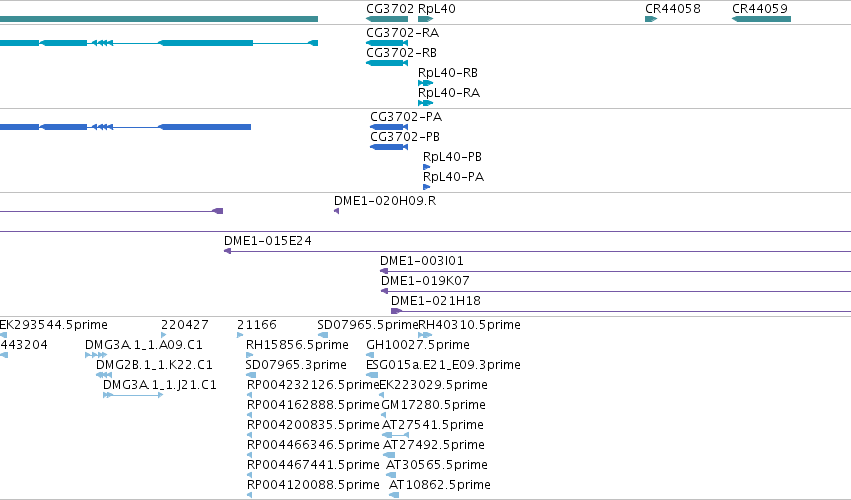Click GM17280.5prime label
Image resolution: width=851 pixels, height=500 pixels.
pos(434,405)
